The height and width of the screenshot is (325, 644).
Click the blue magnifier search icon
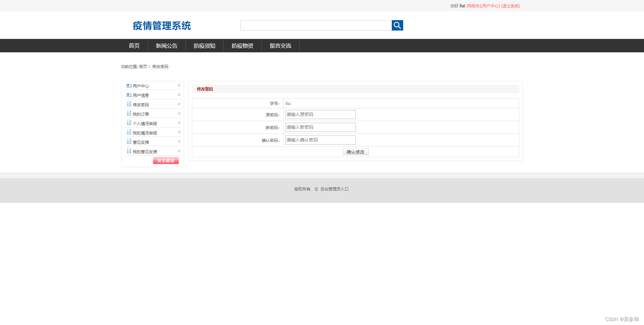tap(397, 25)
